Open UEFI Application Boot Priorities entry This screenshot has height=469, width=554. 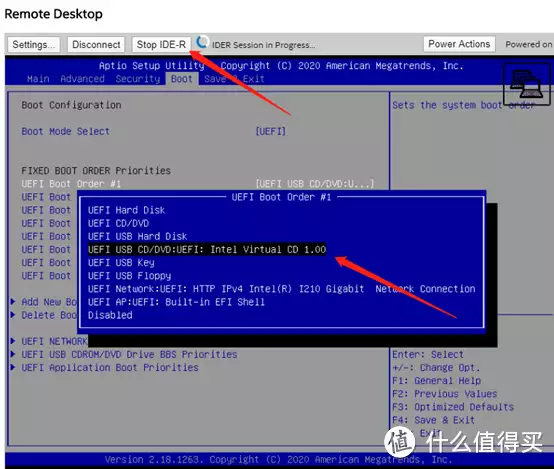click(110, 368)
